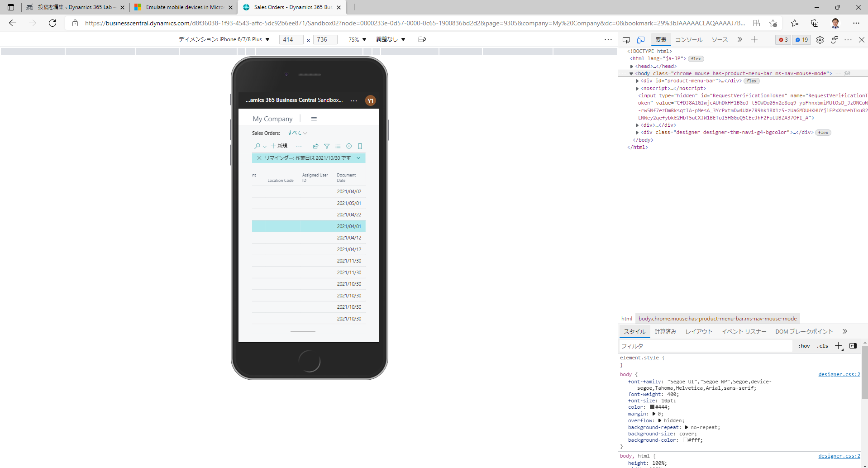
Task: Open the bookmark icon in Sales Orders toolbar
Action: coord(360,146)
